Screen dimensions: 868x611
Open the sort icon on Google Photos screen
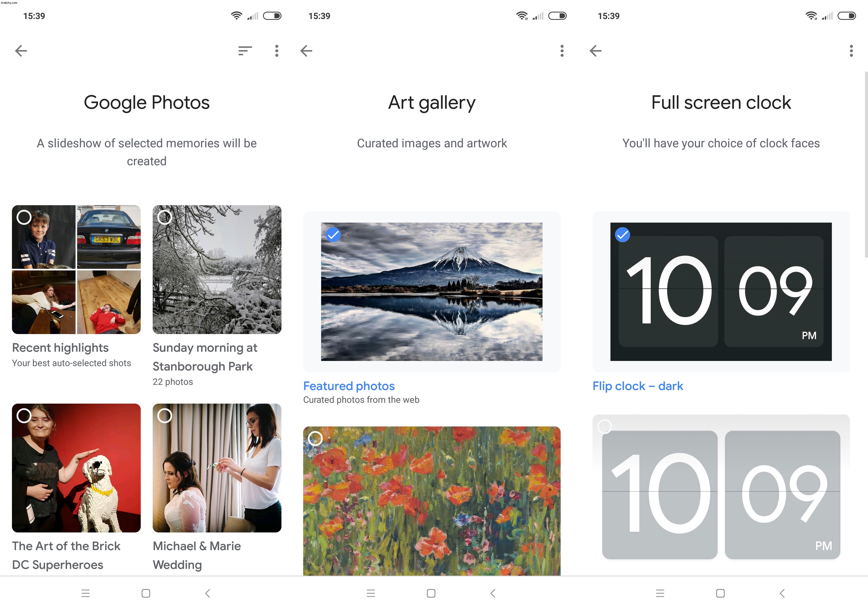tap(245, 51)
